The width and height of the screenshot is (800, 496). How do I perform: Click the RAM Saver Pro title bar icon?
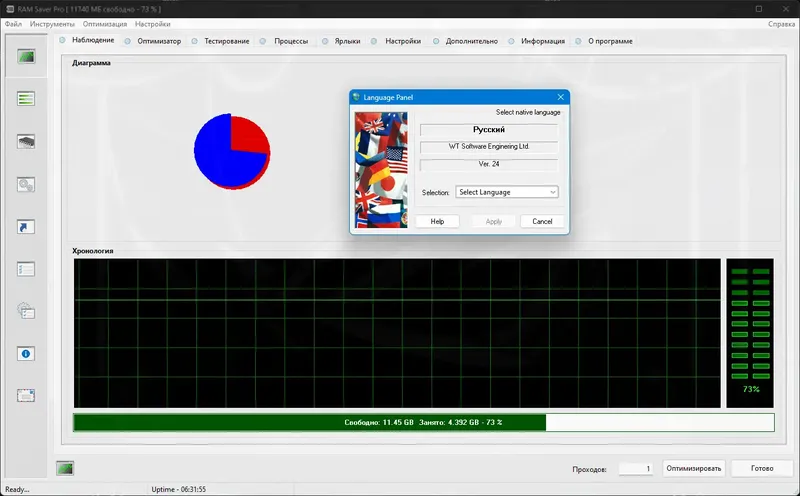(x=10, y=9)
